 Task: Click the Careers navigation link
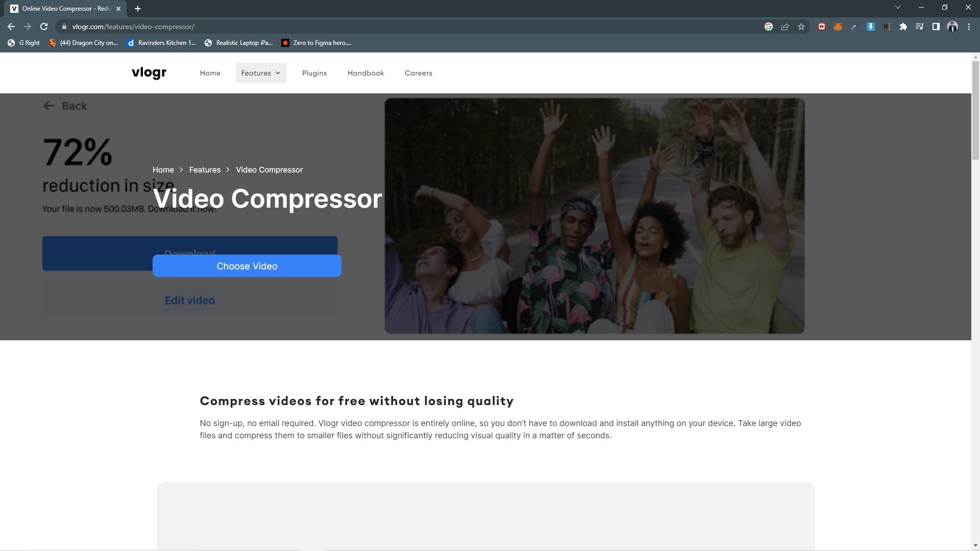418,73
